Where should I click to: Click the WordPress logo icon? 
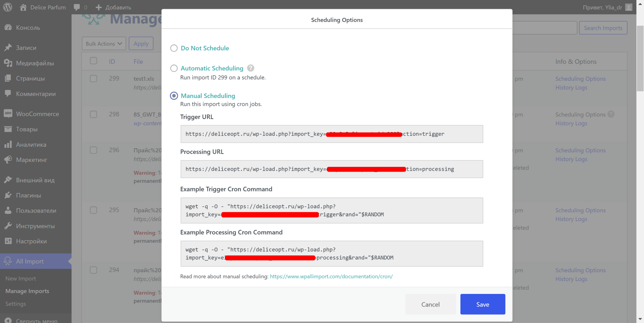8,7
